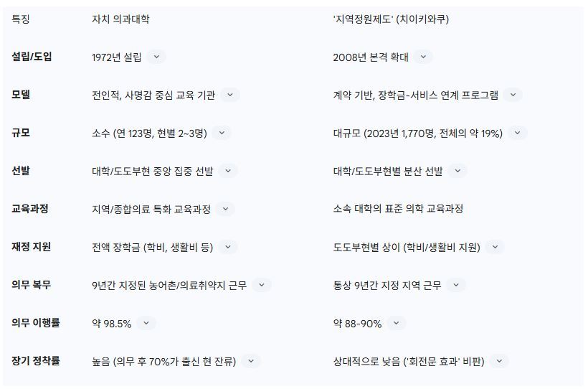Viewport: 588px width, 389px height.
Task: Expand the 약 98.5% chevron
Action: (146, 323)
